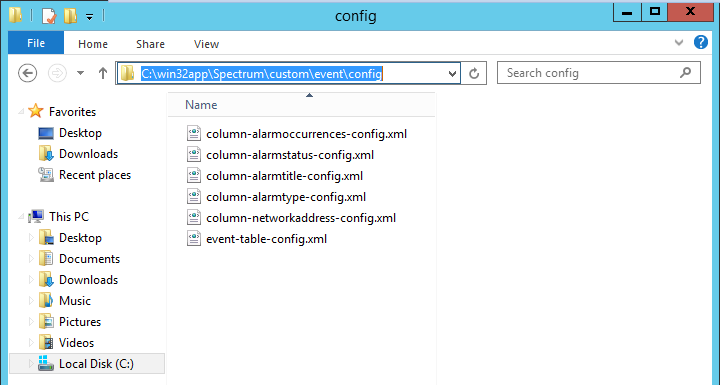
Task: Open the Videos folder
Action: [76, 343]
